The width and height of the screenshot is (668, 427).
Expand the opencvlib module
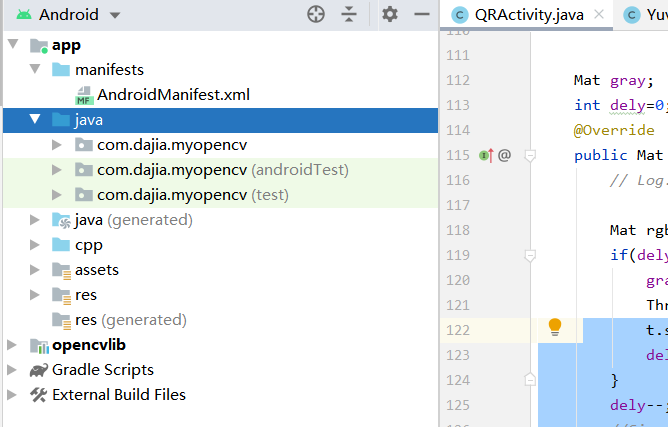[x=12, y=345]
